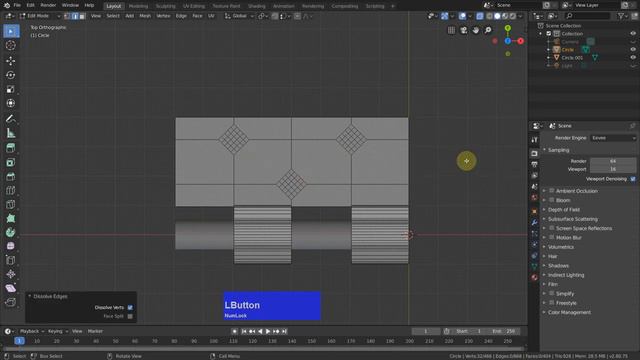The height and width of the screenshot is (360, 640).
Task: Select the Knife tool
Action: point(11,204)
